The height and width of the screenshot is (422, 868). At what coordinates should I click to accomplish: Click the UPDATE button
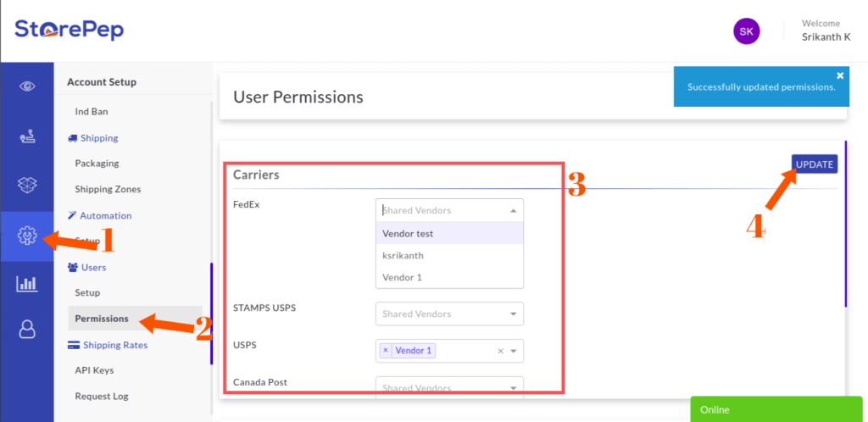pyautogui.click(x=815, y=164)
